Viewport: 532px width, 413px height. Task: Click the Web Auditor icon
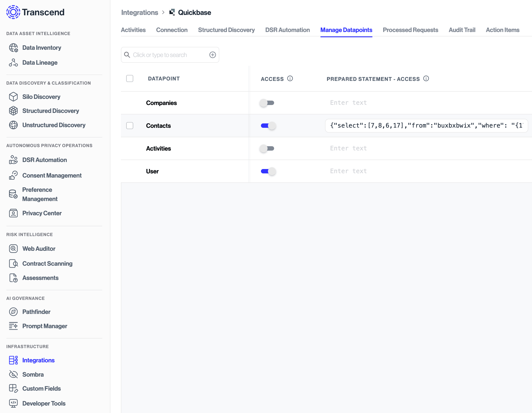click(x=13, y=249)
